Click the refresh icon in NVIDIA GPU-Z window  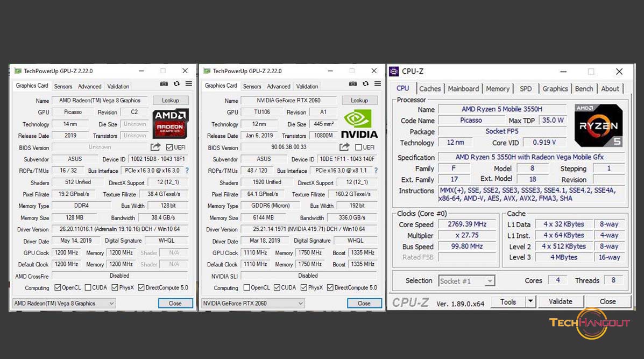[x=365, y=84]
